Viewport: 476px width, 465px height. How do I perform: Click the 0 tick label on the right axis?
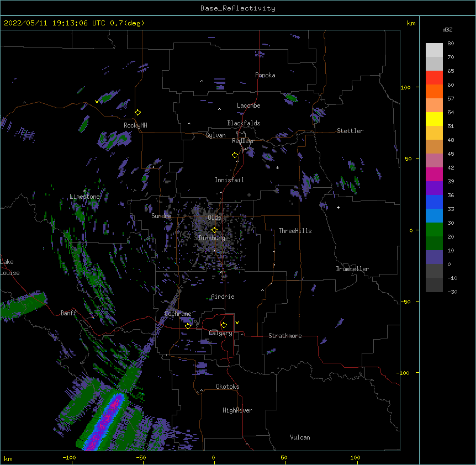[x=411, y=230]
